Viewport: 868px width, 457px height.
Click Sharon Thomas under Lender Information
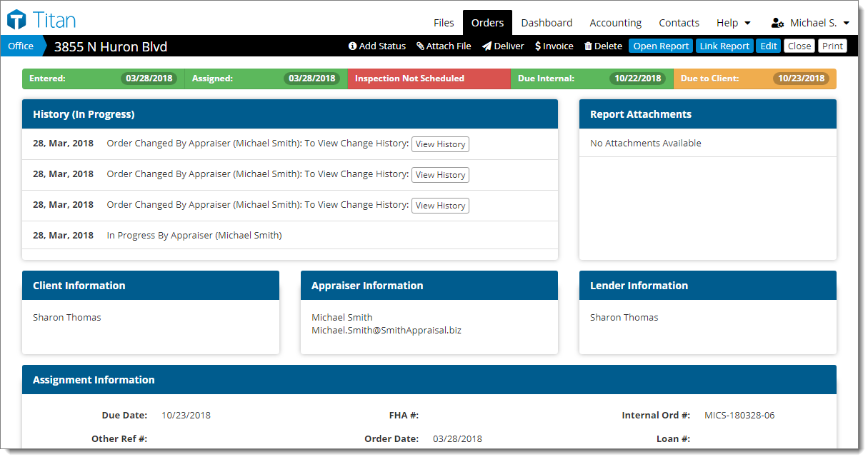(624, 318)
